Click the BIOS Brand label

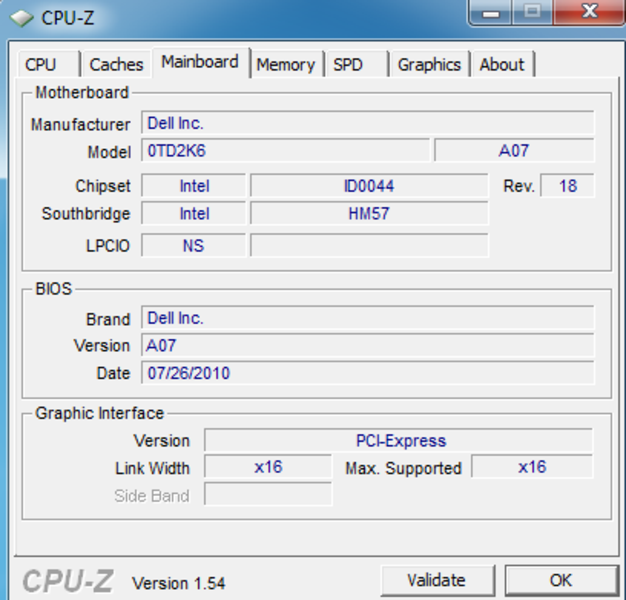pyautogui.click(x=108, y=319)
